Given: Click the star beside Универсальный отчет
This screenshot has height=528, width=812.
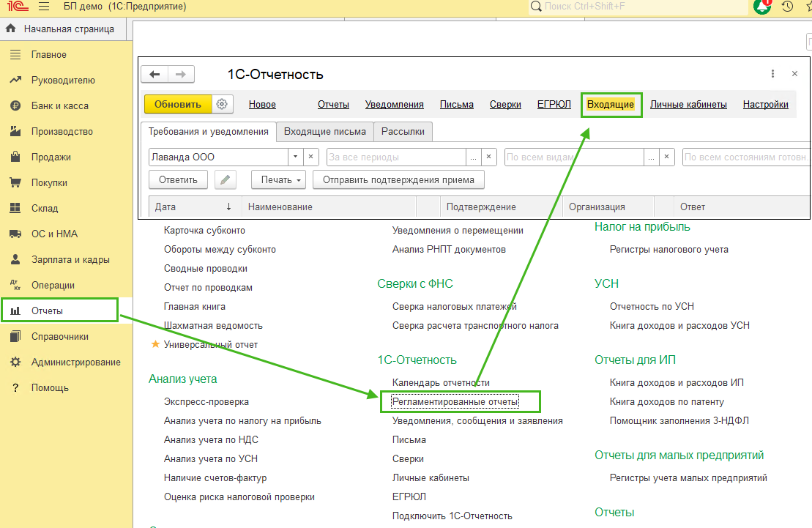Looking at the screenshot, I should coord(154,344).
